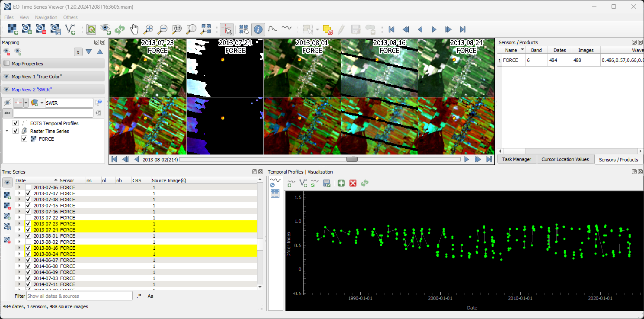This screenshot has width=644, height=319.
Task: Open the View menu
Action: tap(24, 17)
